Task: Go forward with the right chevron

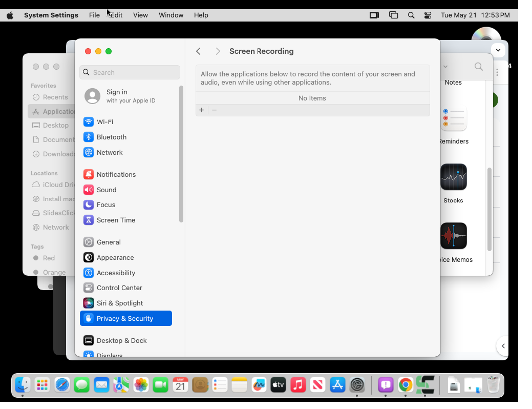Action: click(x=218, y=51)
